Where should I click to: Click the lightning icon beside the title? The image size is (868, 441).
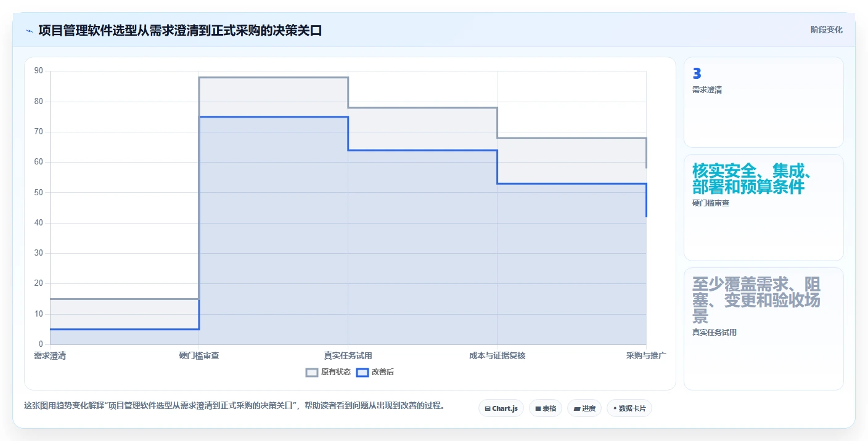pyautogui.click(x=29, y=30)
